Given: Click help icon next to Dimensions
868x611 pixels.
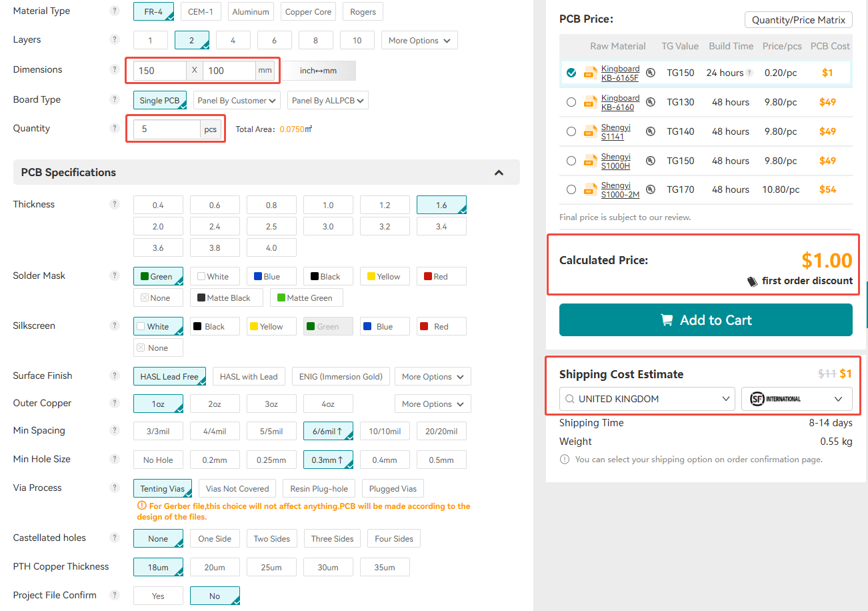Looking at the screenshot, I should [115, 69].
